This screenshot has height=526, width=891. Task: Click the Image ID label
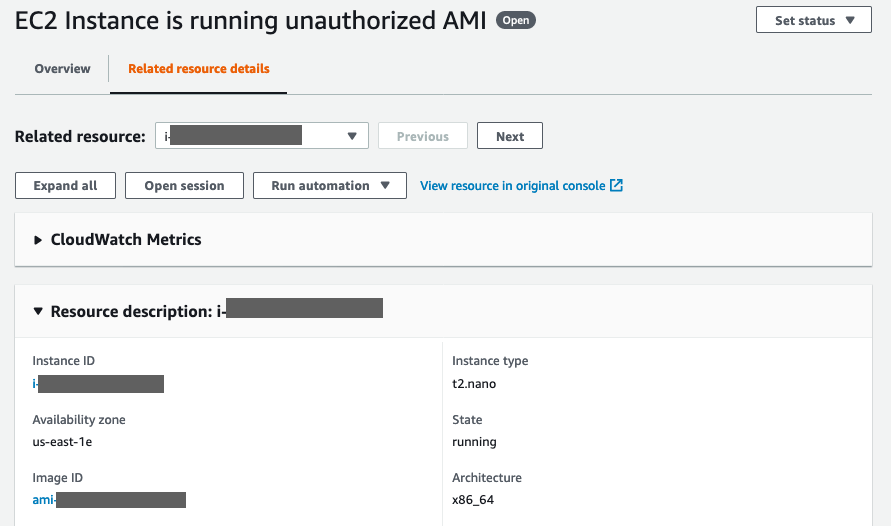[x=57, y=478]
